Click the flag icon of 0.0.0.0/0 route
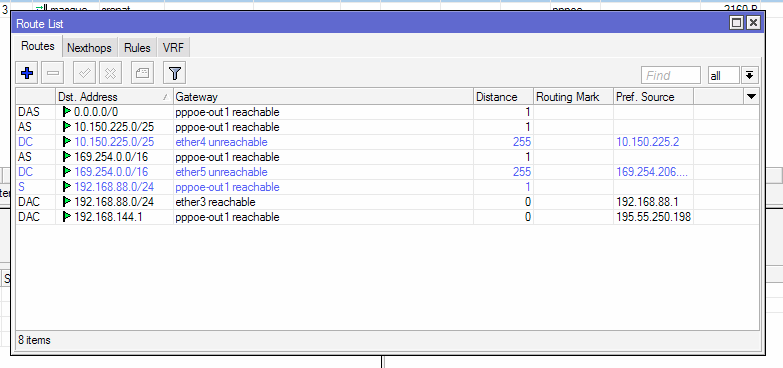 pos(67,112)
